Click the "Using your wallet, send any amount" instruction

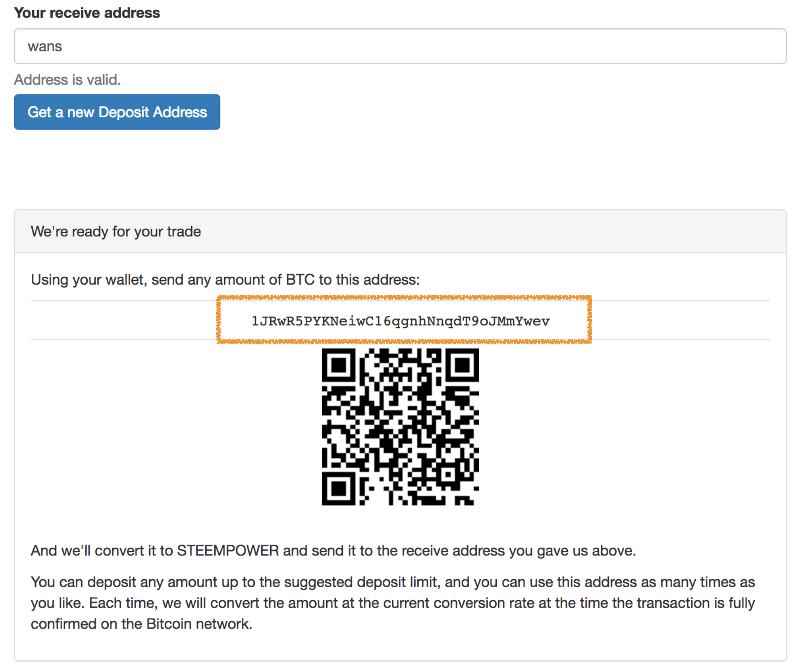click(x=225, y=280)
